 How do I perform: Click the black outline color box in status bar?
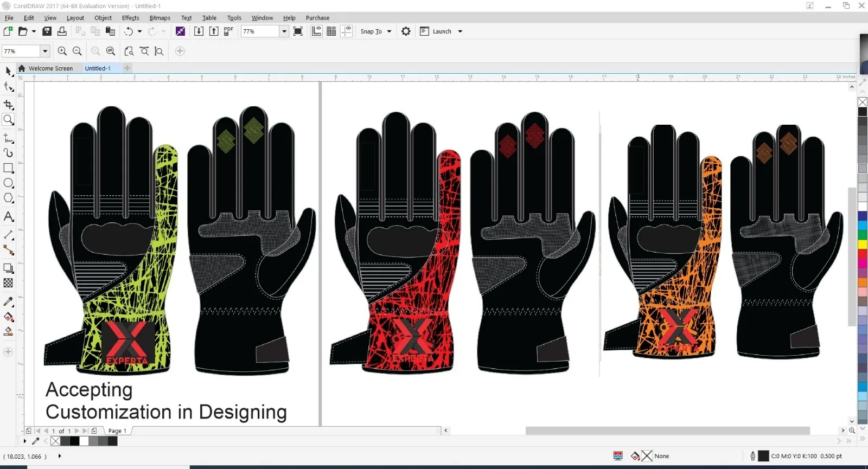click(763, 456)
